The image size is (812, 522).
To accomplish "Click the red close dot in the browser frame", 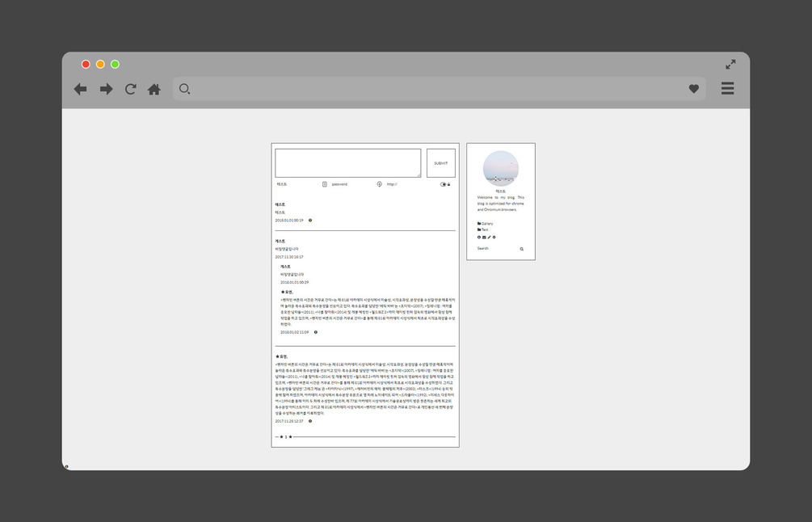I will click(x=86, y=64).
